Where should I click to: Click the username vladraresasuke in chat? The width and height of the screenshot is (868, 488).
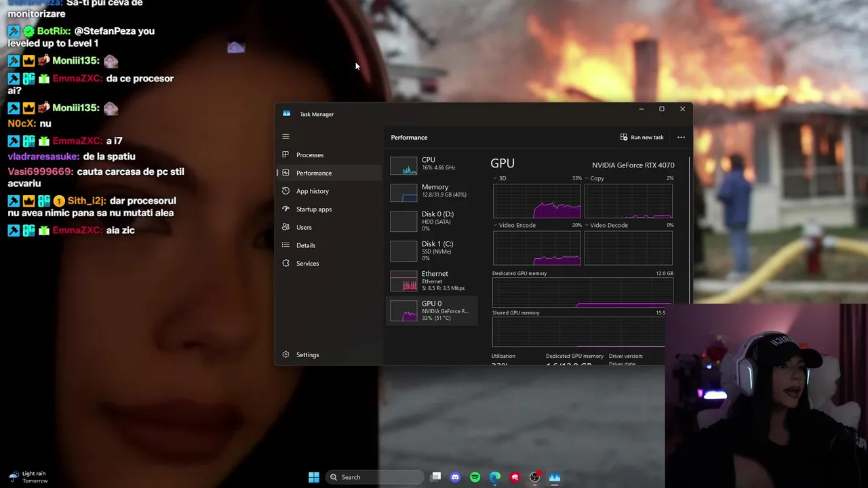tap(44, 157)
